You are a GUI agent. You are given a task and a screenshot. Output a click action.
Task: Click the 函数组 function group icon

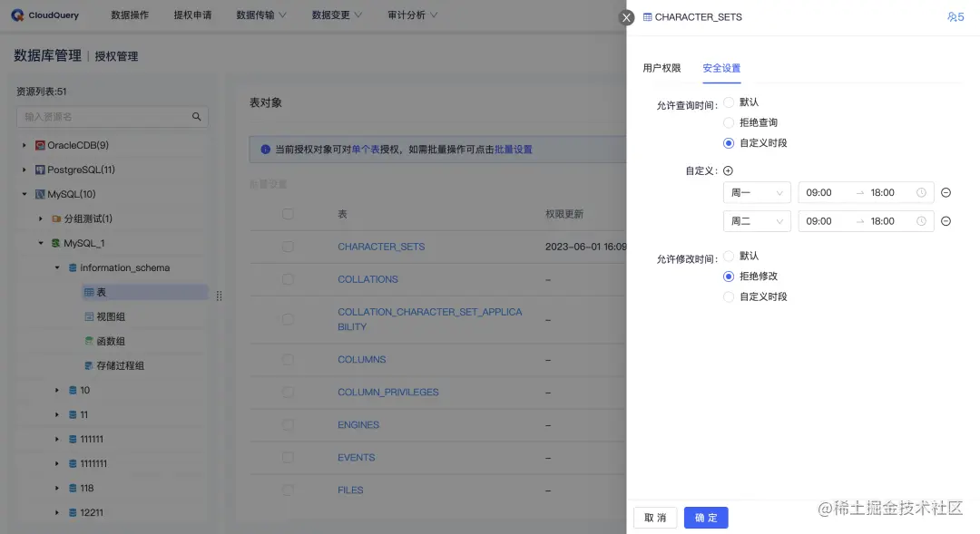coord(89,341)
